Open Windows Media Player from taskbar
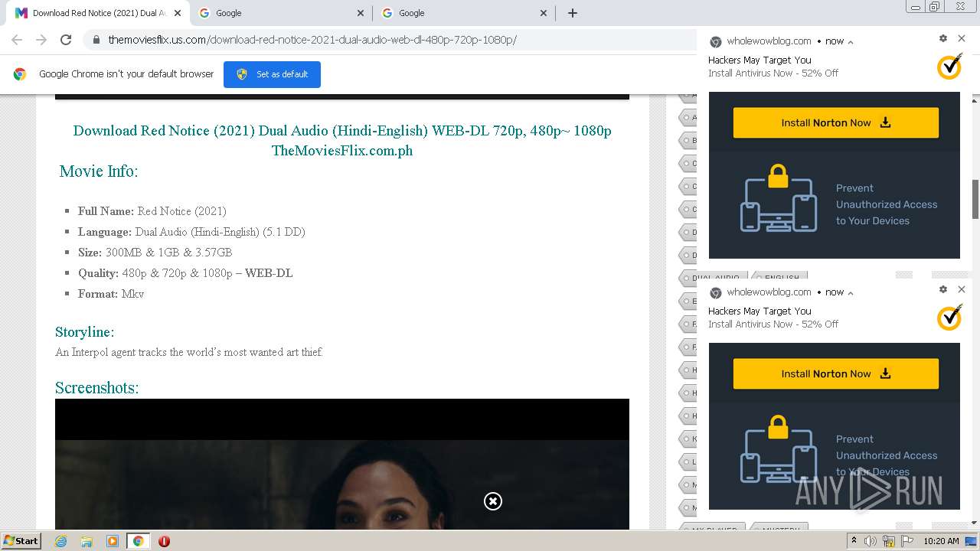 coord(113,541)
